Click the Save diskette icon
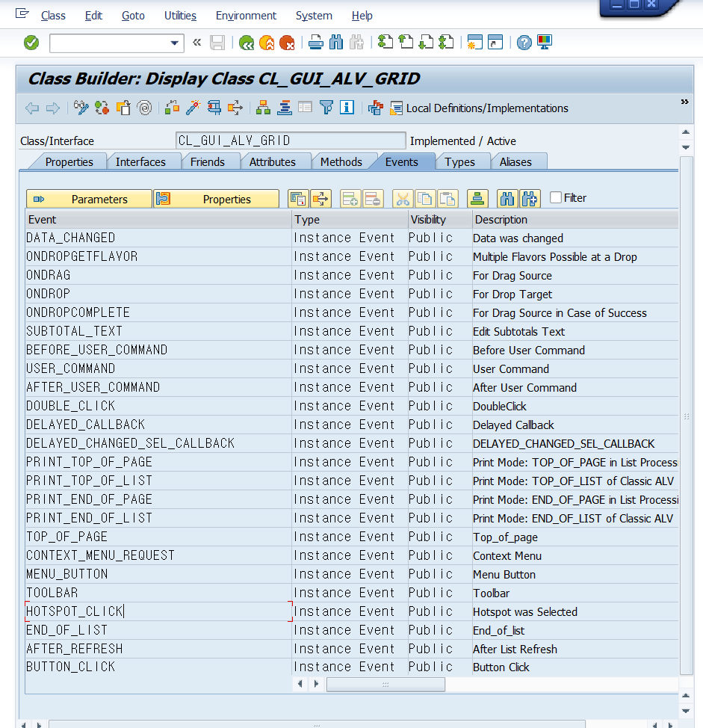The width and height of the screenshot is (703, 728). click(x=217, y=43)
